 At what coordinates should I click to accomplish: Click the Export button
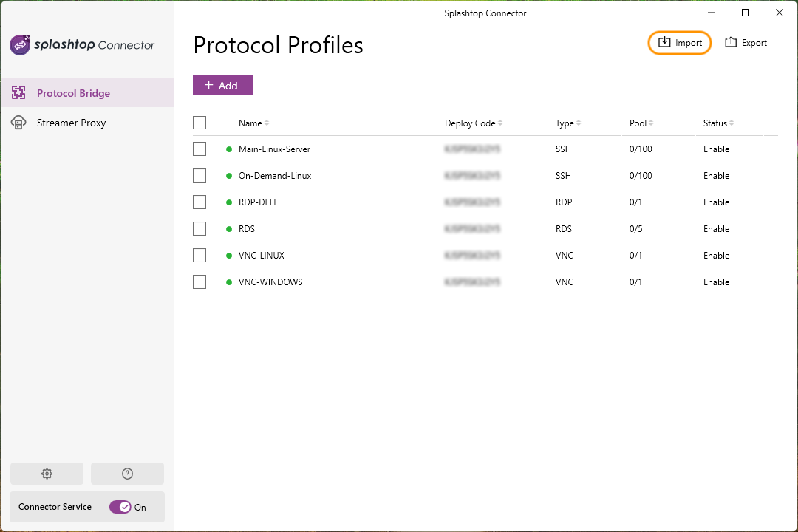pos(746,43)
